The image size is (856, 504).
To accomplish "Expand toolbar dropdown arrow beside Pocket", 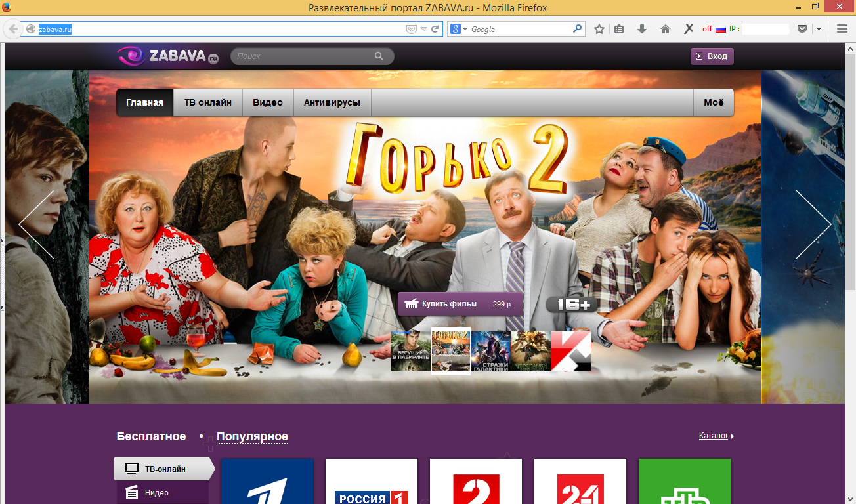I will point(819,29).
